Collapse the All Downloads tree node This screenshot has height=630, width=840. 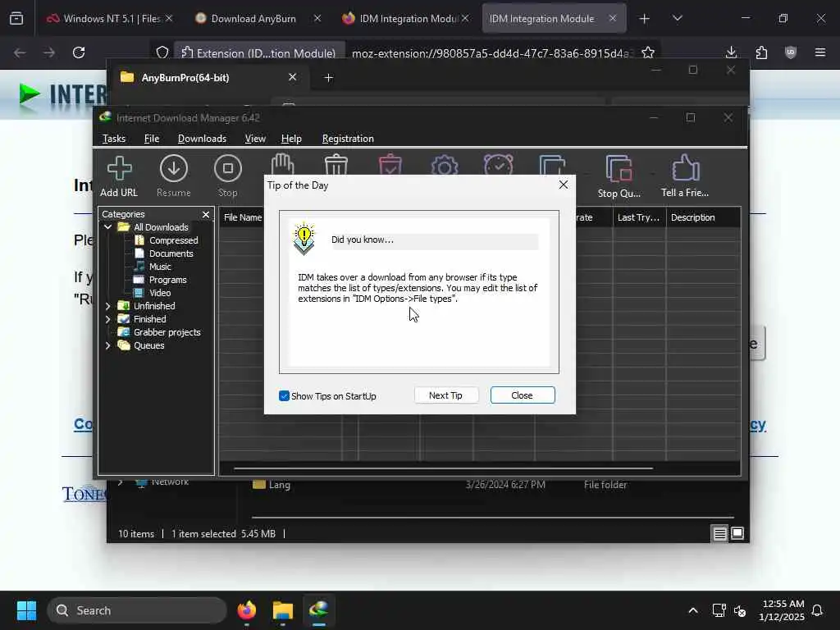[x=107, y=227]
